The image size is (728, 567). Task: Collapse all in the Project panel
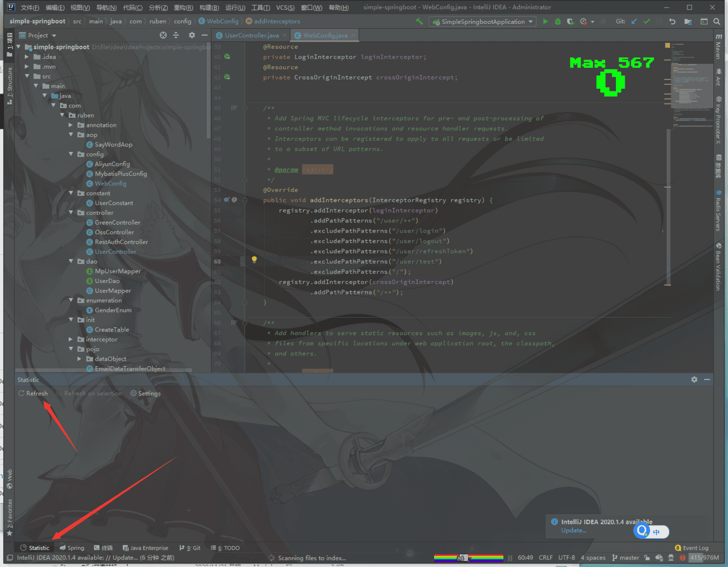point(176,35)
